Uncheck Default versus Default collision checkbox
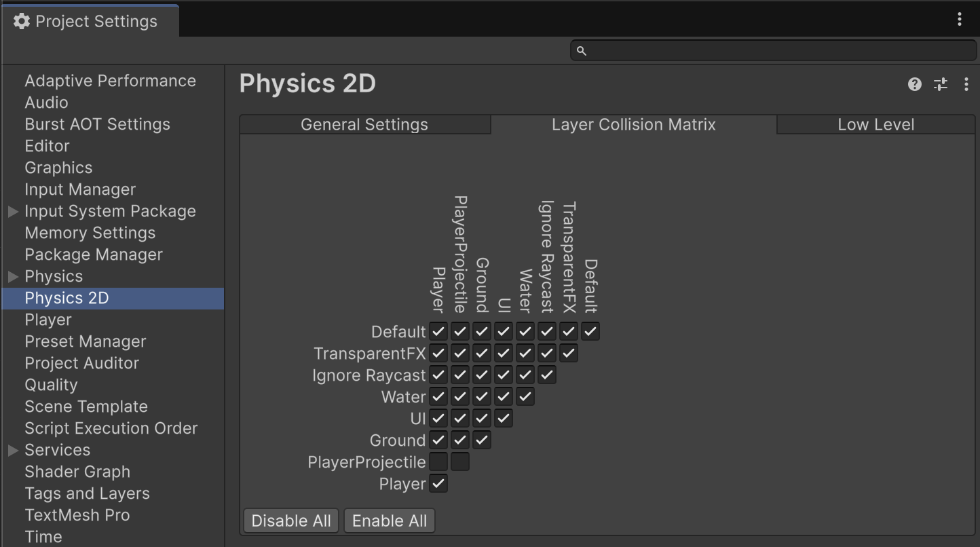Screen dimensions: 980x547 590,332
